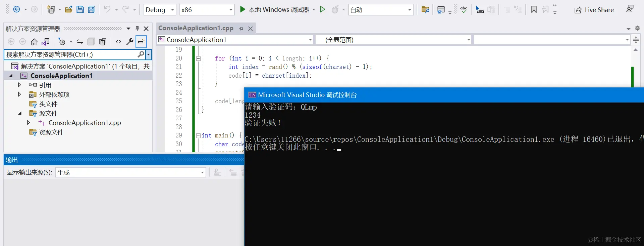The image size is (644, 246).
Task: Click the Save All double disk icon
Action: 91,9
